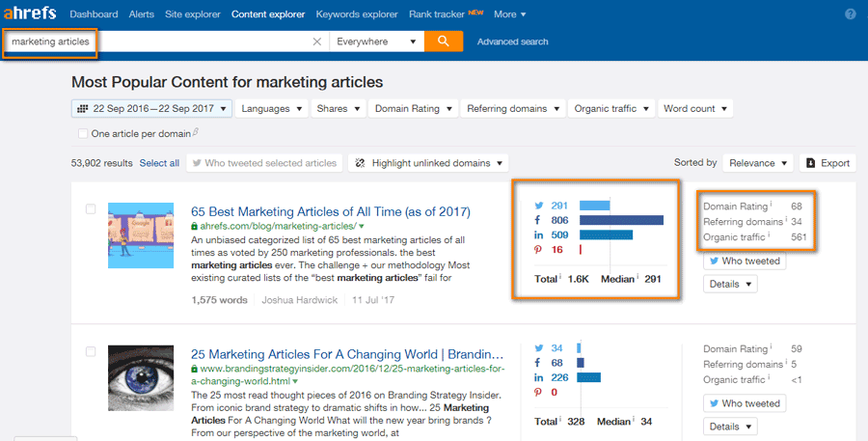Click info icon beside Median 291
Viewport: 868px width, 441px height.
pos(637,276)
